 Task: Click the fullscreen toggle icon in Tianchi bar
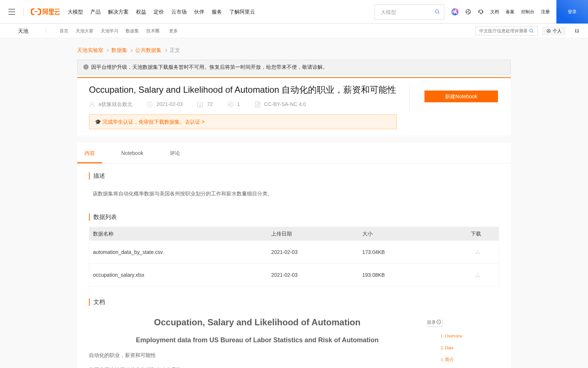(x=577, y=31)
